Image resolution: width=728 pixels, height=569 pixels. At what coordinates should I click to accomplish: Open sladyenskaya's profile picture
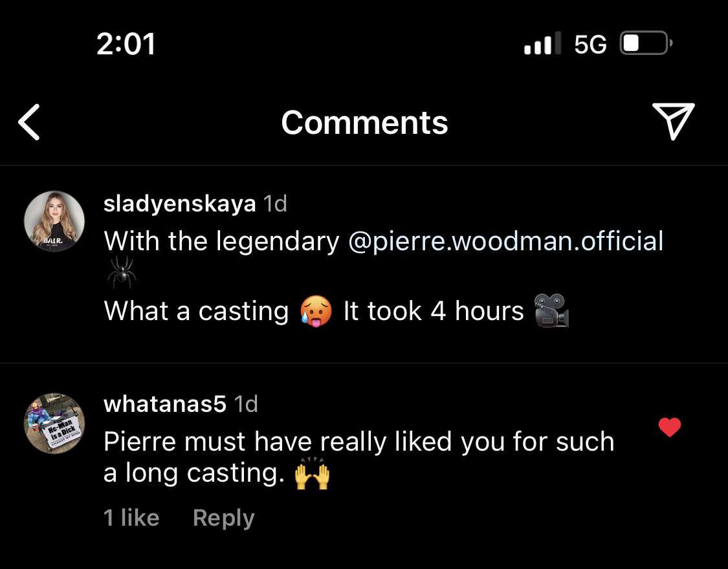point(54,221)
